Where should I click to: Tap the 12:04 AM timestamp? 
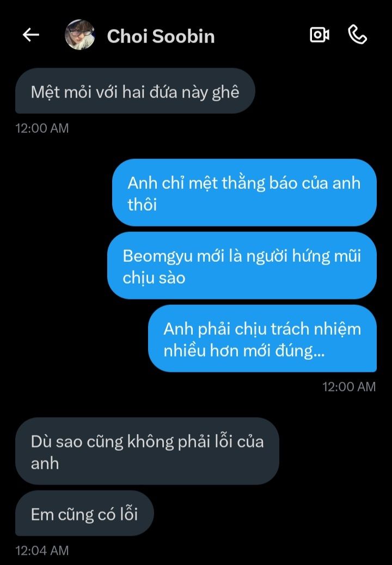(42, 551)
